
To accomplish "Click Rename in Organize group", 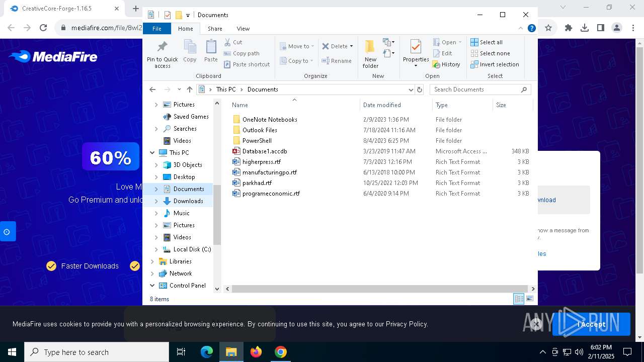I will pos(337,61).
